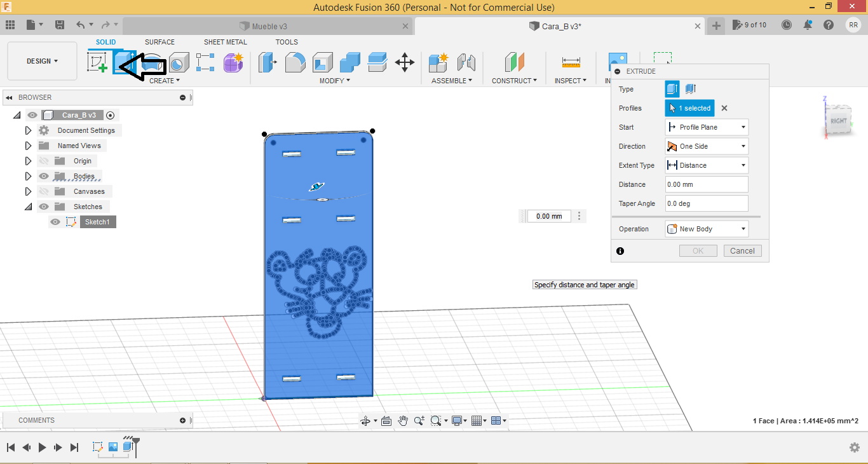
Task: Select the Zoom tool in navigation bar
Action: pos(419,421)
